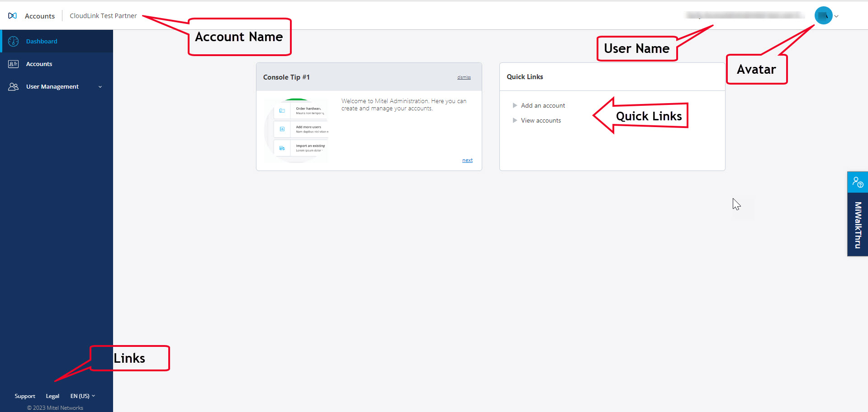This screenshot has height=412, width=868.
Task: Click Accounts in the top navigation bar
Action: coord(40,16)
